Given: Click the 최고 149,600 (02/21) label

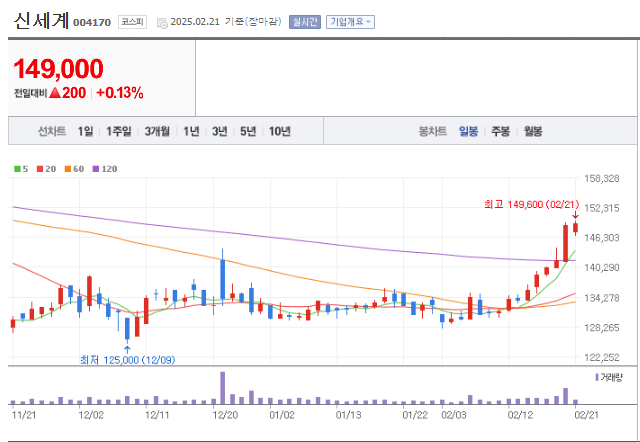Looking at the screenshot, I should pyautogui.click(x=531, y=204).
